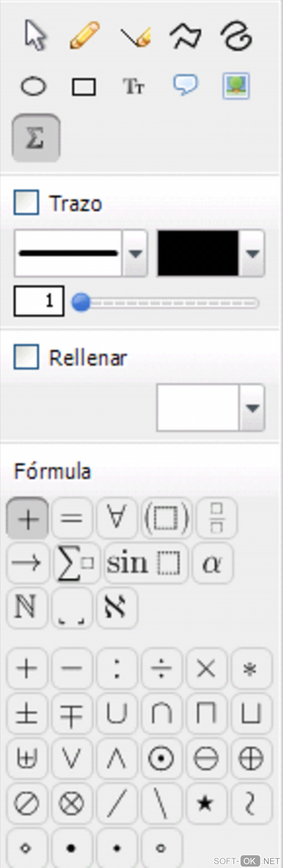Enable the Rellenar fill checkbox

[26, 357]
